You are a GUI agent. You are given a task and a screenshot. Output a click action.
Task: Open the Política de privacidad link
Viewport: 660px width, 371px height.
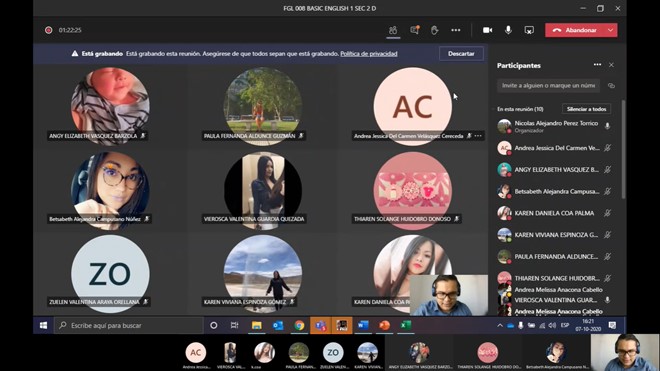pyautogui.click(x=369, y=53)
